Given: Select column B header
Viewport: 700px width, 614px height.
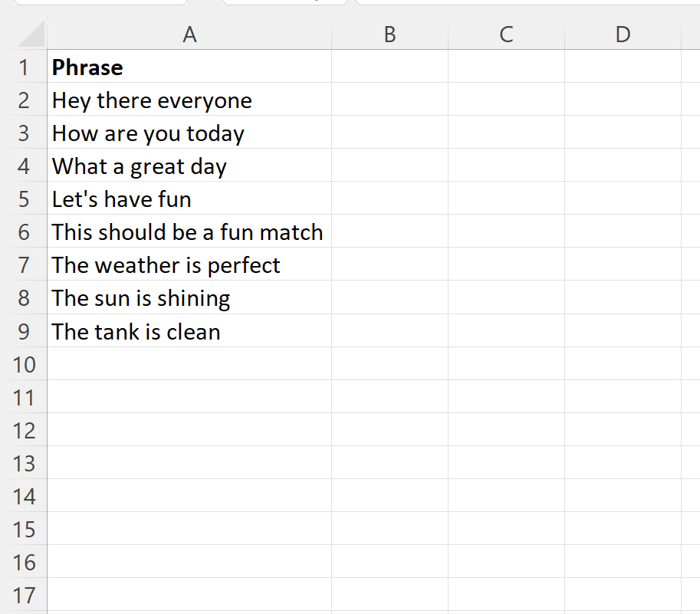Looking at the screenshot, I should click(389, 34).
